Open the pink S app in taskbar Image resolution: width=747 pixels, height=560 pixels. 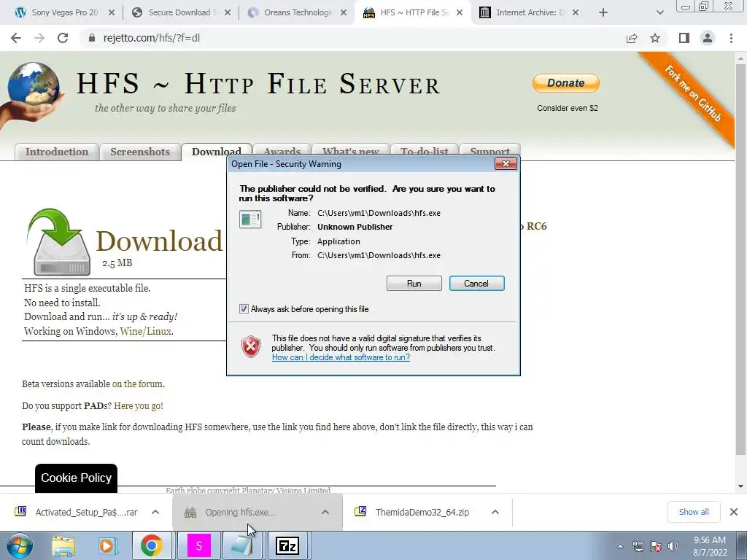pos(198,545)
